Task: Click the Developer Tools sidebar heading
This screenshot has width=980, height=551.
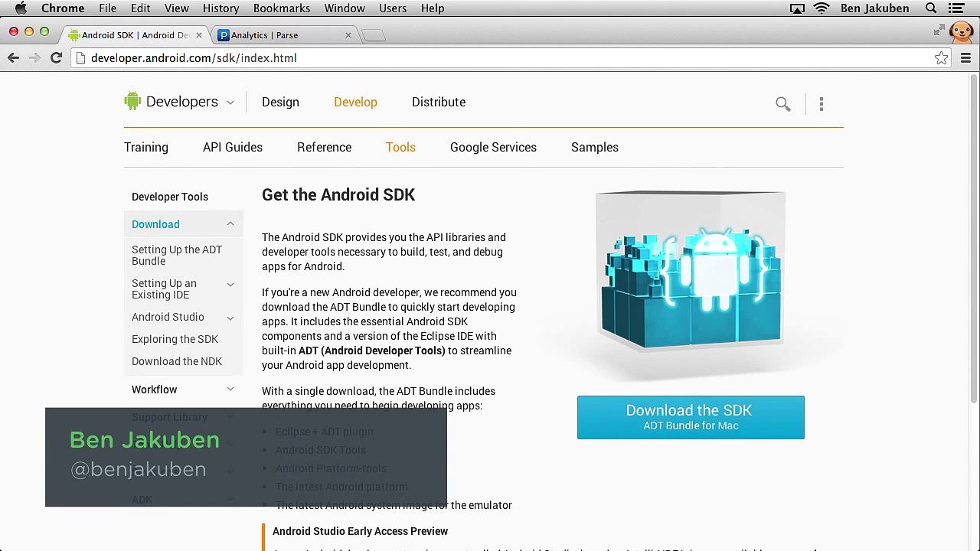Action: point(170,197)
